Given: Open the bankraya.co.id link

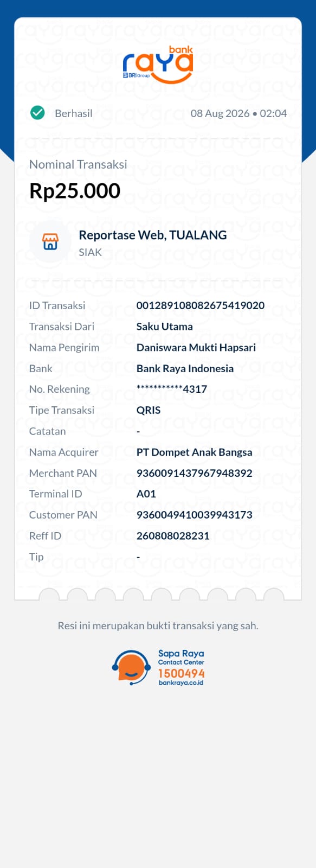Looking at the screenshot, I should [181, 682].
